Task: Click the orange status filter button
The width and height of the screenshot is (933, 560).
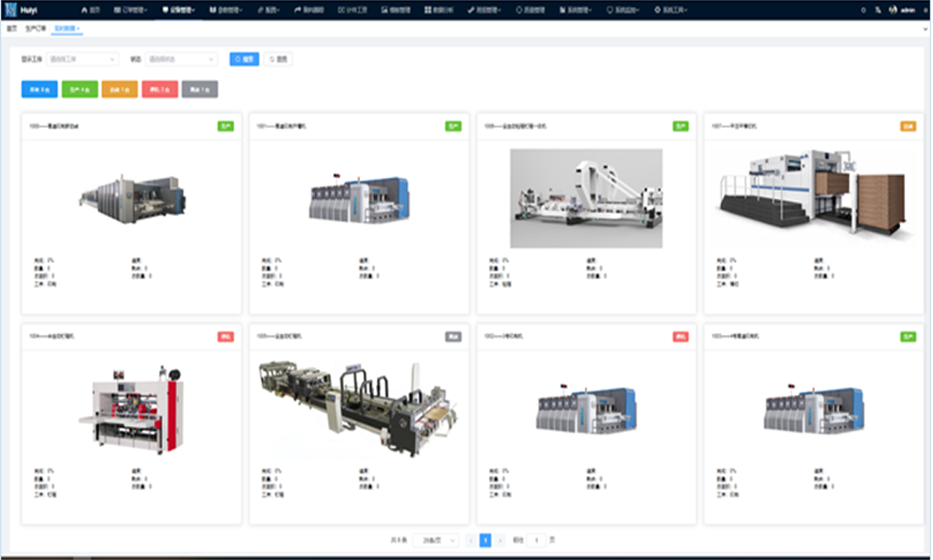Action: coord(119,89)
